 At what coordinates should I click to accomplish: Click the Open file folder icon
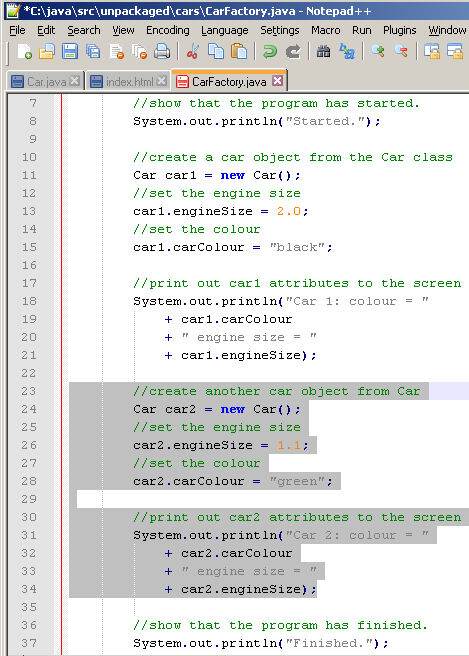pyautogui.click(x=47, y=52)
